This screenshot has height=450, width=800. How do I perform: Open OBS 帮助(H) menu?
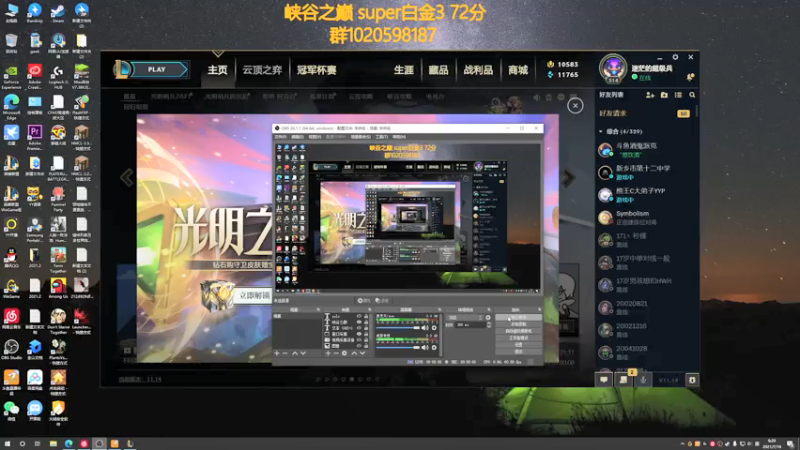coord(399,137)
